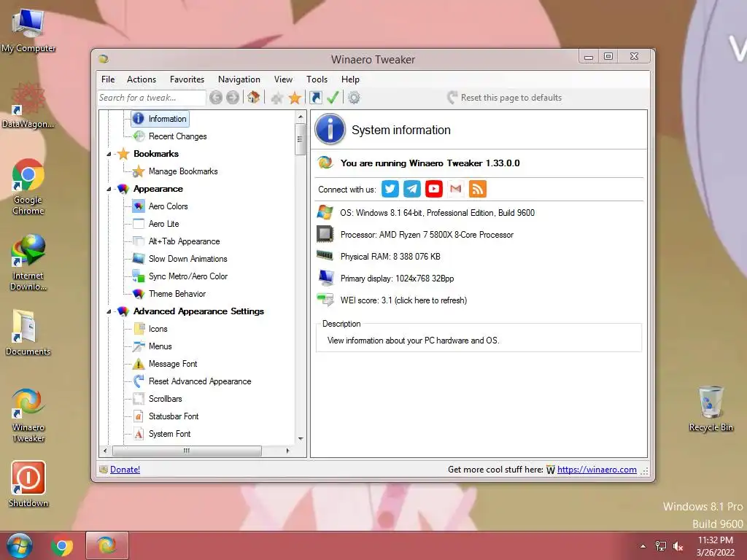The image size is (747, 560).
Task: Click the tree horizontal scrollbar thumb
Action: coord(186,451)
